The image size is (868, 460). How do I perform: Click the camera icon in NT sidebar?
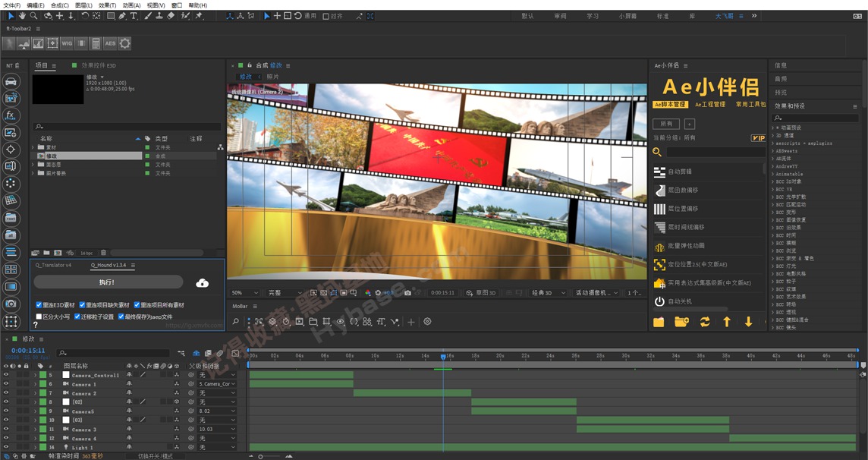(11, 304)
